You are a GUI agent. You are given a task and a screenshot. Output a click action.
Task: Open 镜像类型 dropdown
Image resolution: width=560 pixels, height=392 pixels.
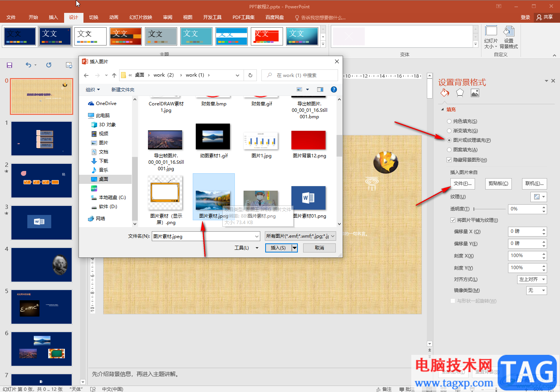click(x=536, y=290)
